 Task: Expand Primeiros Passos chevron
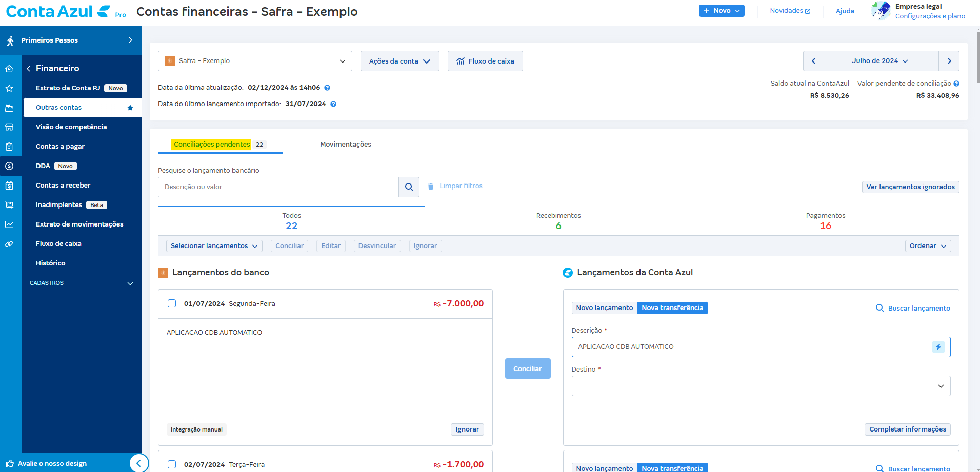click(131, 40)
